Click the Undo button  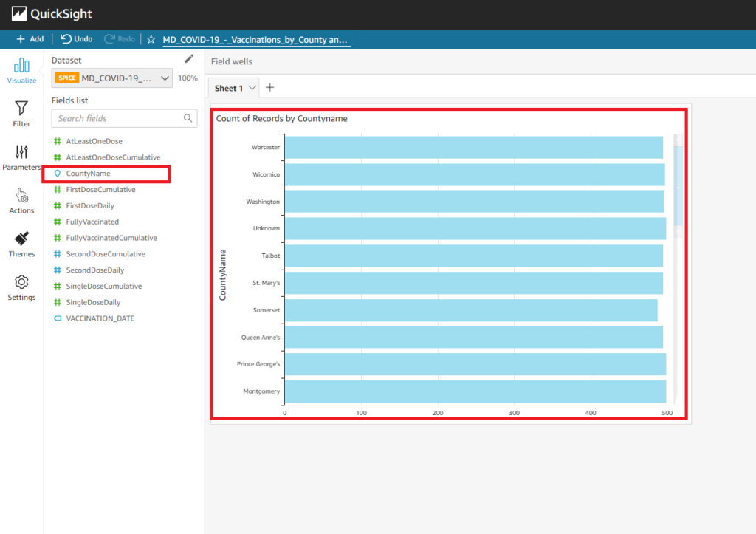pos(75,39)
